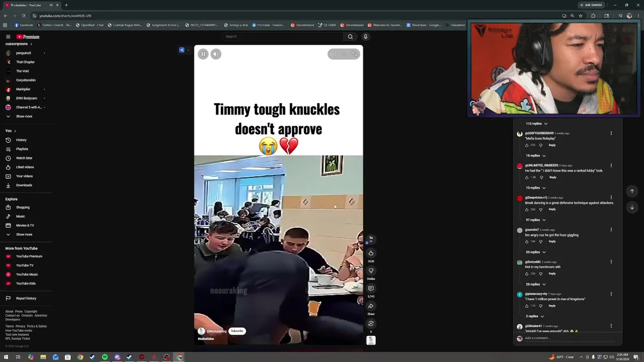Screen dimensions: 644x362
Task: Dislike the Short with the thumbs-down icon
Action: coord(371,270)
